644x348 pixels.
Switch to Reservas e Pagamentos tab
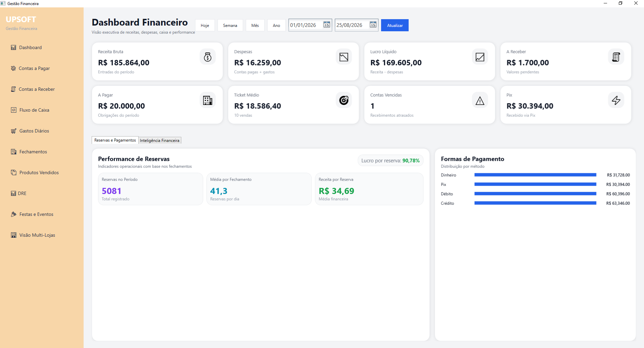click(115, 140)
